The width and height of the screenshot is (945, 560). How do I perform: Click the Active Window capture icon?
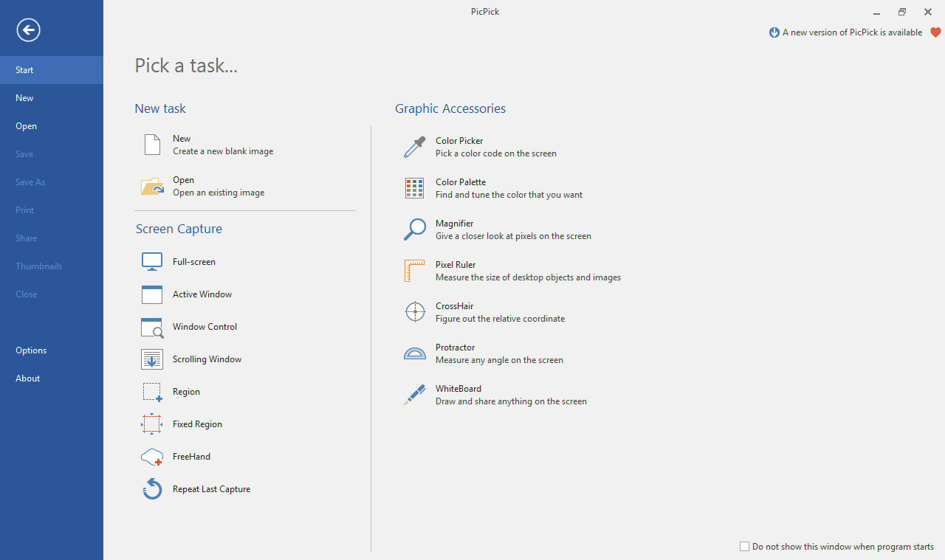coord(152,294)
